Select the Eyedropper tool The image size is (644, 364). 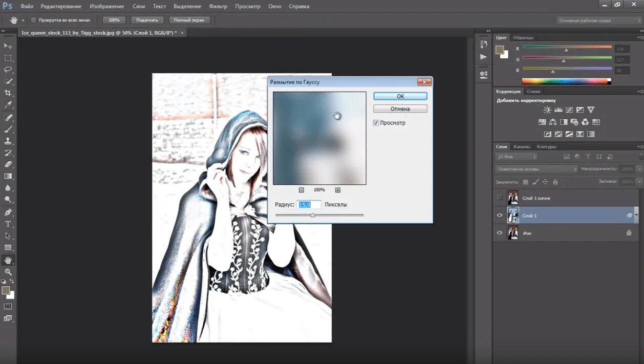[x=8, y=105]
